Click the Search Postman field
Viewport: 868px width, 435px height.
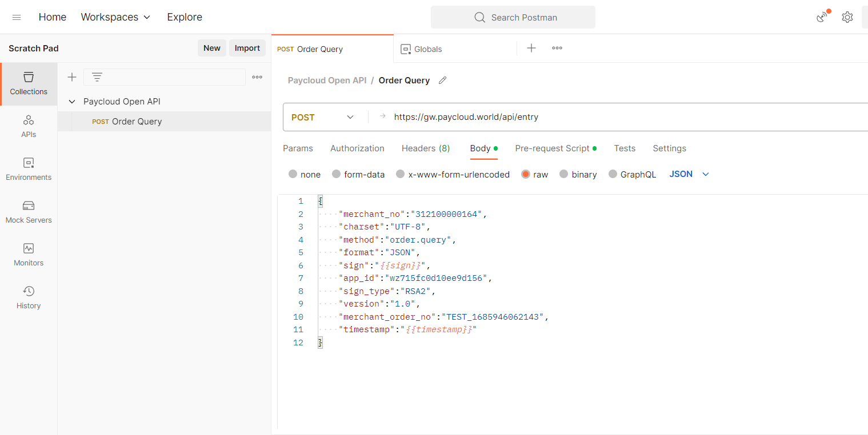pos(513,17)
